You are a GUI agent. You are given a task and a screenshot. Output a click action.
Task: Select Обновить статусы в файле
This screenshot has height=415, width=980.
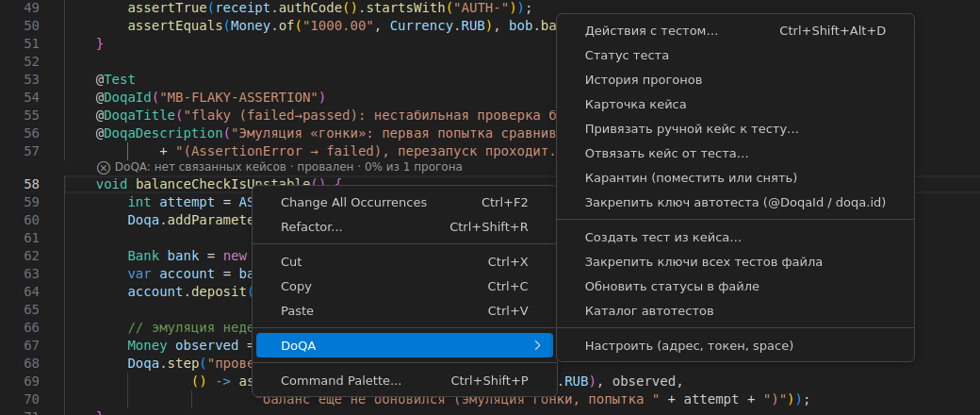pyautogui.click(x=735, y=286)
